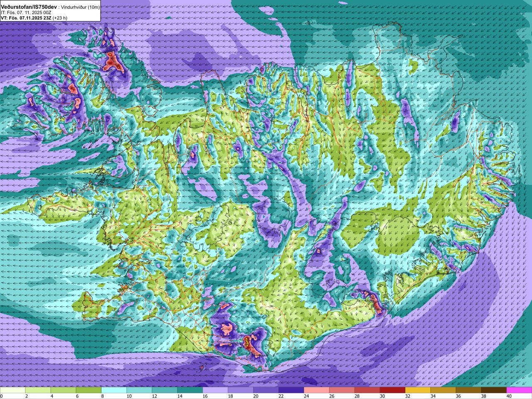
Task: Click the legend scale label 12
Action: coord(154,397)
